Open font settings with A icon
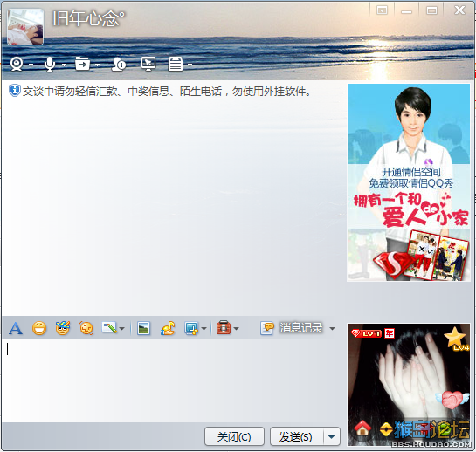476x452 pixels. (16, 329)
